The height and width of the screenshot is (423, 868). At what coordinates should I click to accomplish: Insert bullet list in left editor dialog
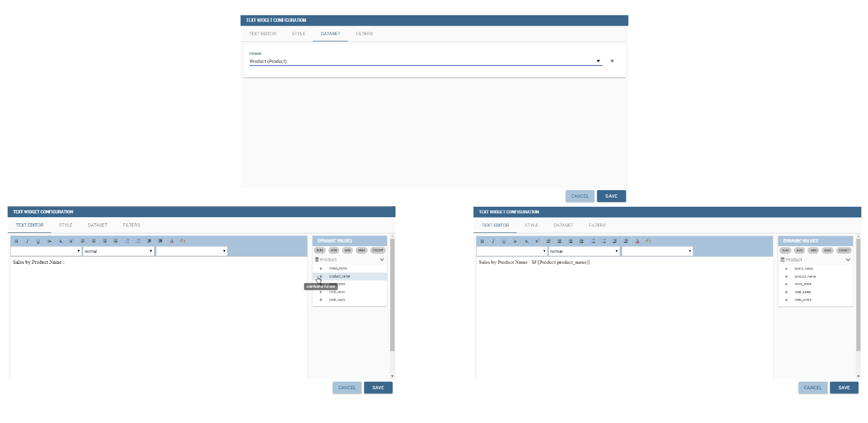[138, 241]
